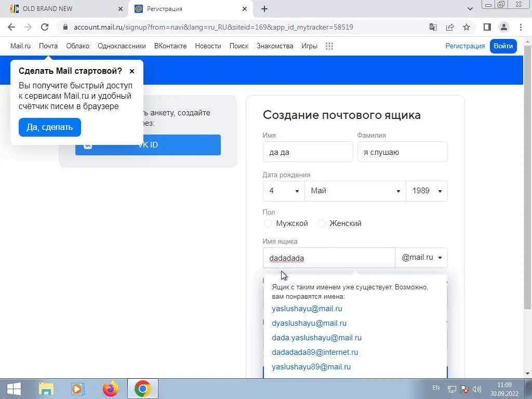
Task: Click the Имя field containing да да
Action: pos(308,152)
